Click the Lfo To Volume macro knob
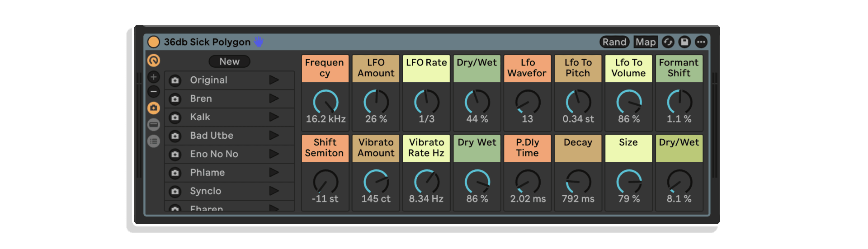The height and width of the screenshot is (249, 868). [x=629, y=102]
